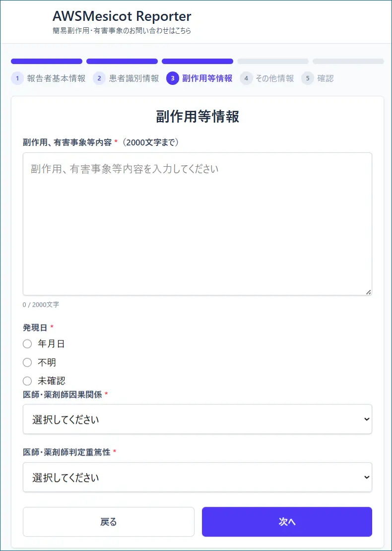
Task: Go to 報告者基本情報 step tab
Action: 56,78
